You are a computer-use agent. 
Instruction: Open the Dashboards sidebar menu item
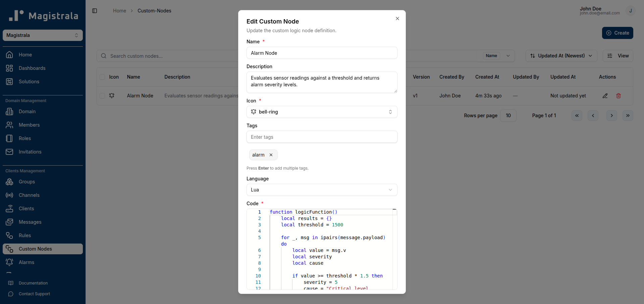(43, 68)
